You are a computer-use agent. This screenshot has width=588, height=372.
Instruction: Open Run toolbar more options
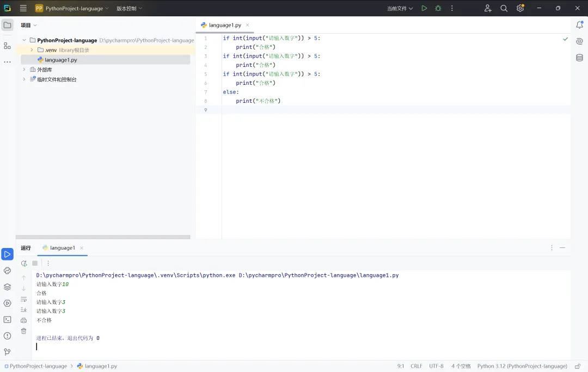48,263
